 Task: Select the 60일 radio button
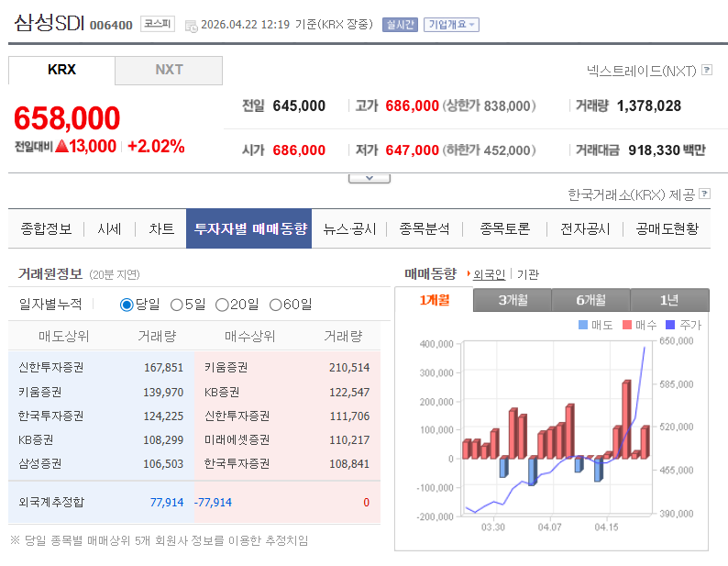pos(276,305)
